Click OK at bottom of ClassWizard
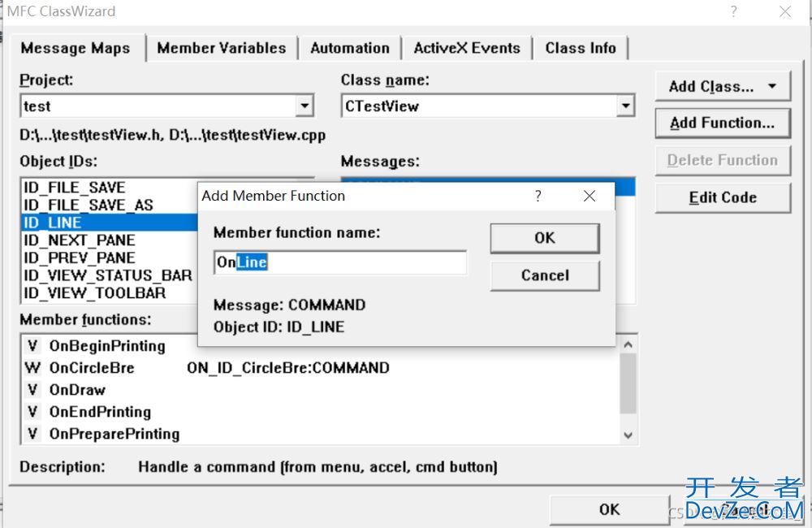 click(x=610, y=510)
